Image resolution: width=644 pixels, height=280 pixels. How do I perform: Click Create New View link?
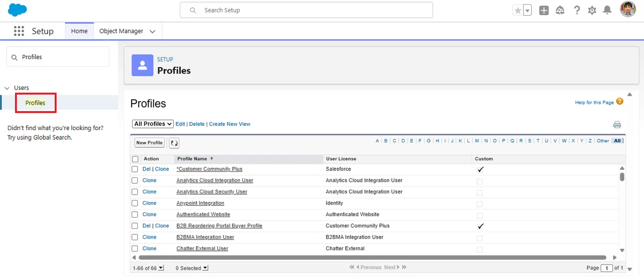point(230,124)
